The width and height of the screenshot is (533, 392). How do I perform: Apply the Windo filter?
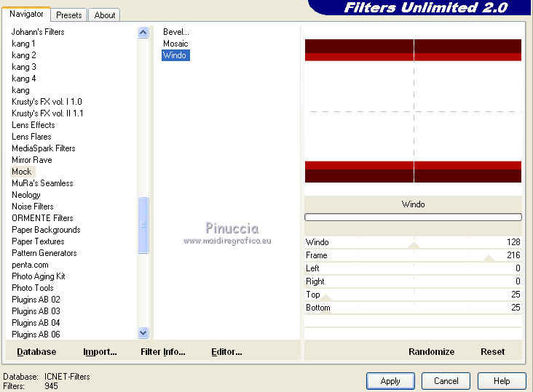pyautogui.click(x=390, y=381)
